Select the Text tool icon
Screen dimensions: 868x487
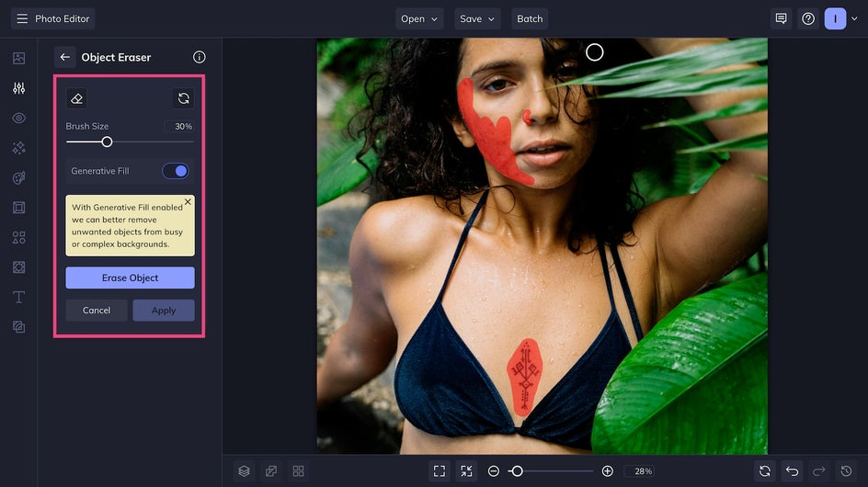click(x=18, y=297)
